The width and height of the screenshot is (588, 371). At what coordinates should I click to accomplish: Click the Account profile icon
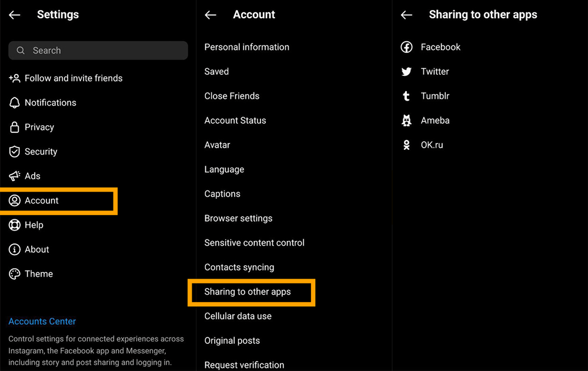click(x=15, y=200)
